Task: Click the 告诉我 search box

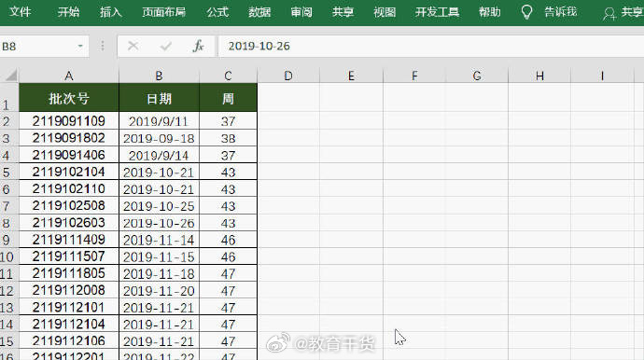Action: (x=561, y=12)
